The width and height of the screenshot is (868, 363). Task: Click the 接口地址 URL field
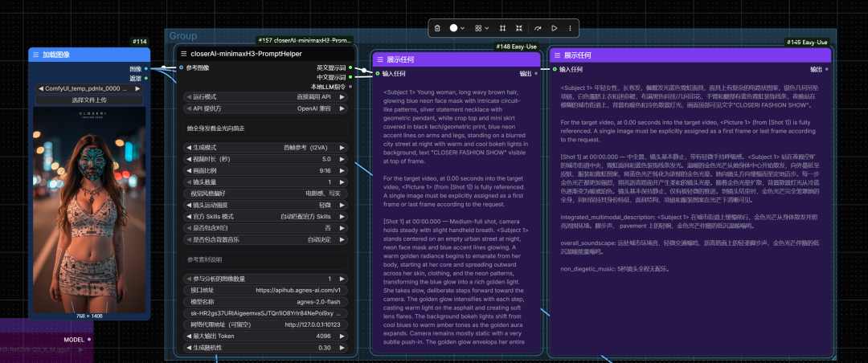pyautogui.click(x=266, y=290)
